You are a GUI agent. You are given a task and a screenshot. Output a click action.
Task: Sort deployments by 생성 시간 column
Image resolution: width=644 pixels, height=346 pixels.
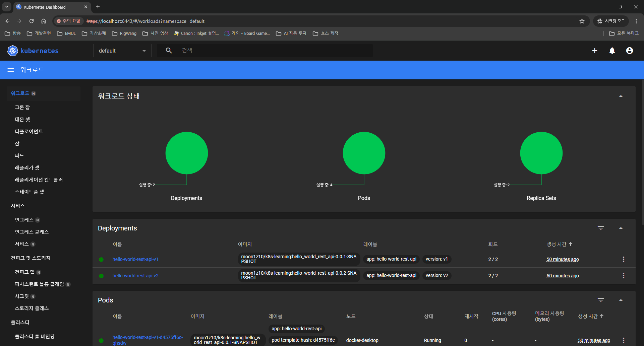tap(560, 244)
